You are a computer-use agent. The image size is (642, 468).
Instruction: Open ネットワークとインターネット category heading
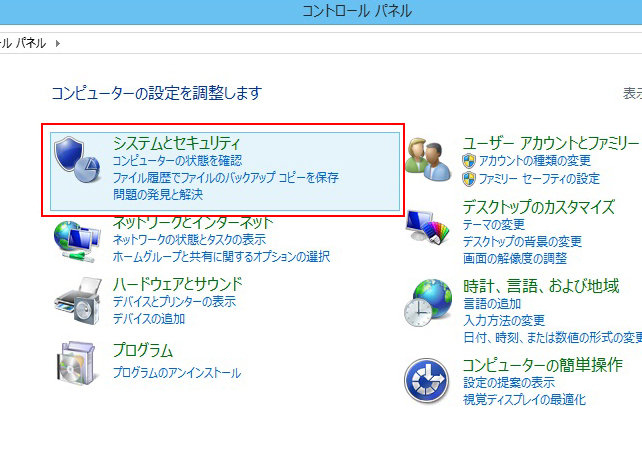[x=193, y=222]
